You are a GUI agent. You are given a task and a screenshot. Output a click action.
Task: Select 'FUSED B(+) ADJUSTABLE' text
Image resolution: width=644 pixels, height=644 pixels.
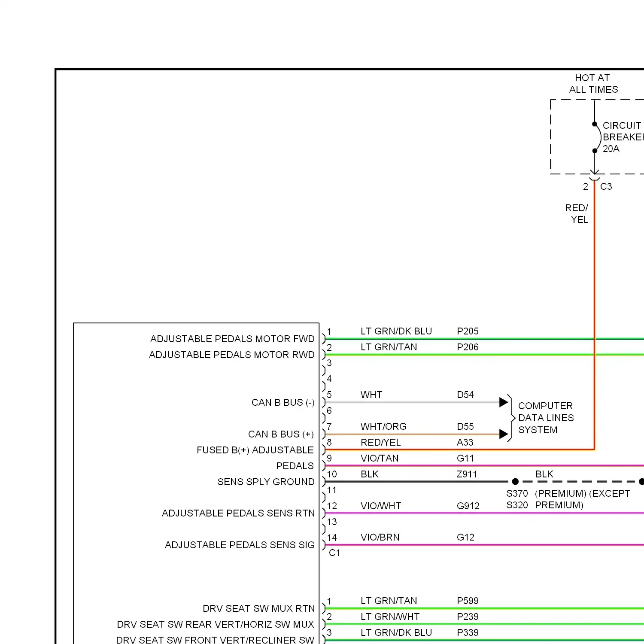click(x=255, y=450)
